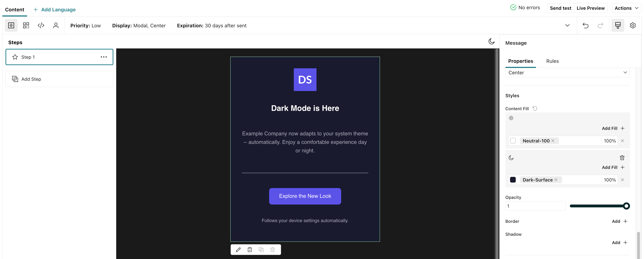Click Neutral-100 opacity 100% field
The width and height of the screenshot is (644, 259).
(x=610, y=141)
